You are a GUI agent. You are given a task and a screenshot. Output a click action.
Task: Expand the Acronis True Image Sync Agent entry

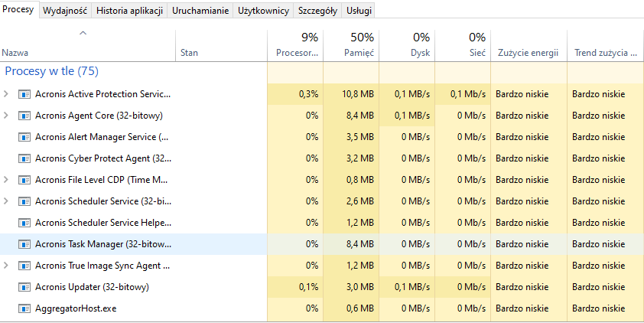pos(6,266)
